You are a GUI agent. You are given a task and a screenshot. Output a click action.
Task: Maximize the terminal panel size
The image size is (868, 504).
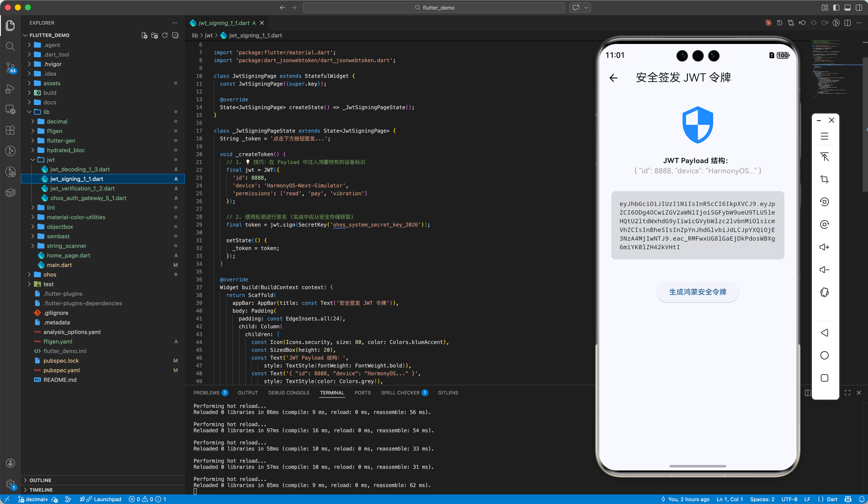(x=847, y=393)
